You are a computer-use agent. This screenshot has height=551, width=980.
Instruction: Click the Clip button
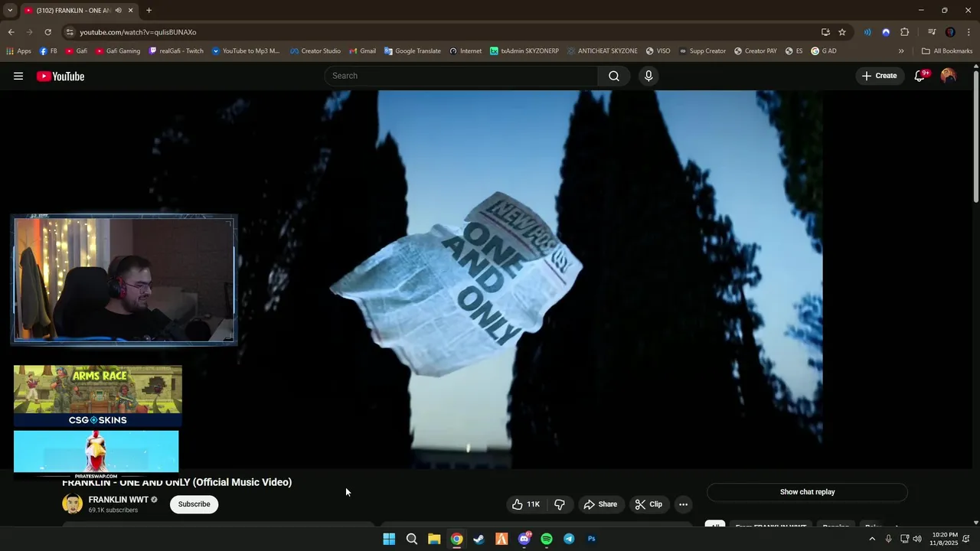(x=648, y=504)
